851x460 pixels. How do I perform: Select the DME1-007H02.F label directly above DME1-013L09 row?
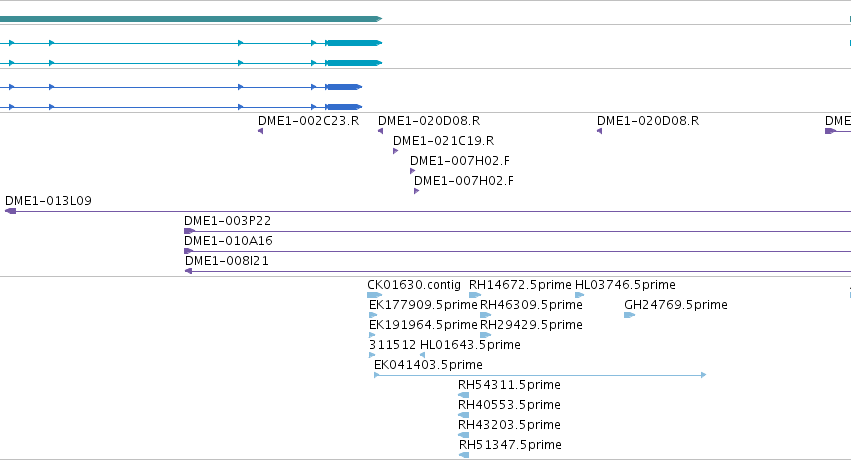tap(463, 181)
